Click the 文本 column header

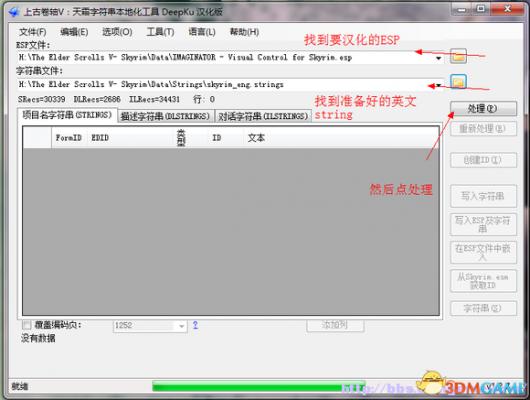(x=256, y=138)
